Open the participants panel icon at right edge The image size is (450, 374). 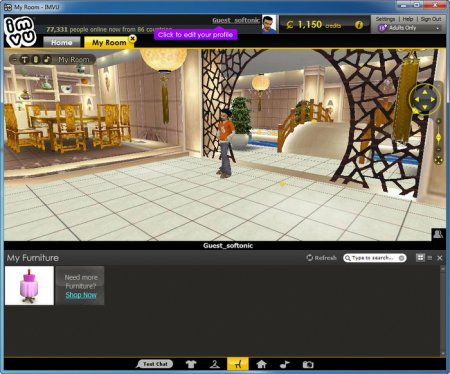(x=438, y=234)
